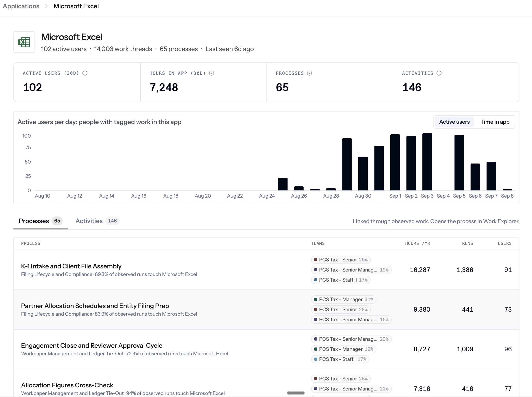Click PCS Tax - Senior 28% team chip

point(341,310)
